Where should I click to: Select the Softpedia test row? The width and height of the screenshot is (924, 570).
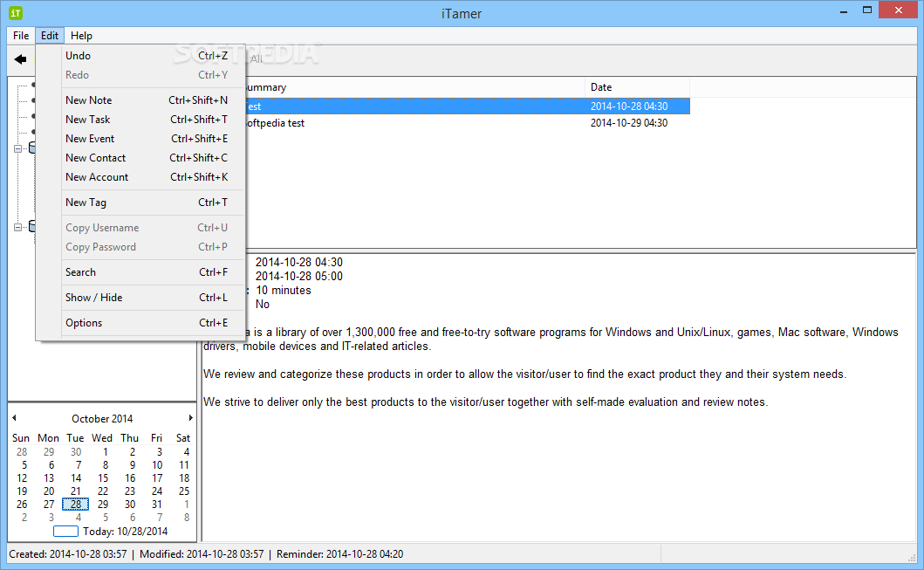pyautogui.click(x=467, y=122)
